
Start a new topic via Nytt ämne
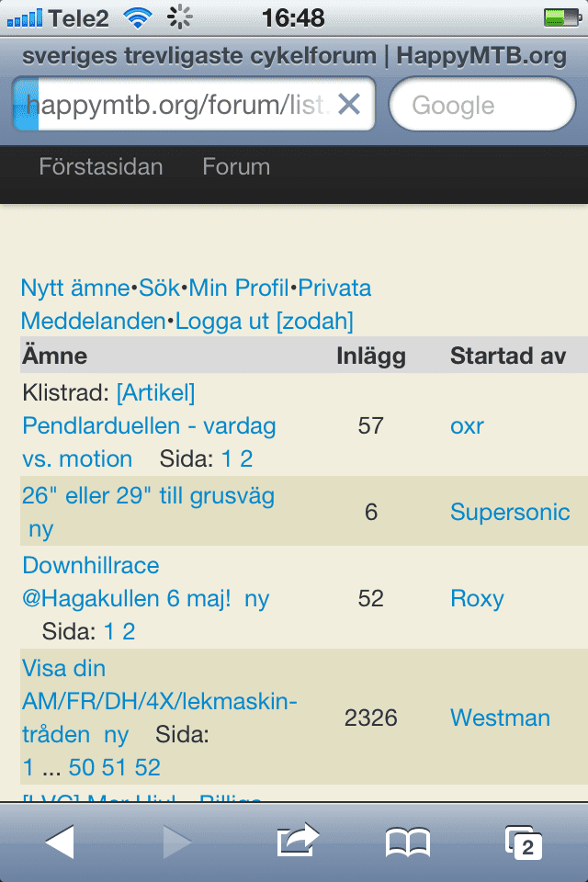73,288
